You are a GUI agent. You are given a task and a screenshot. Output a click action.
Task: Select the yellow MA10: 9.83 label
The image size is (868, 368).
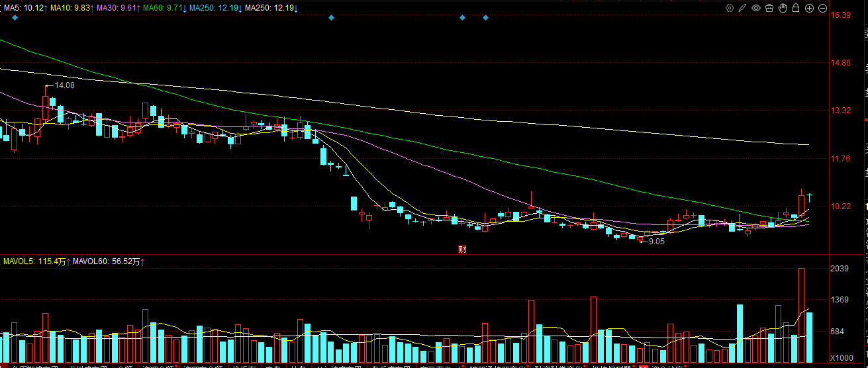point(72,8)
